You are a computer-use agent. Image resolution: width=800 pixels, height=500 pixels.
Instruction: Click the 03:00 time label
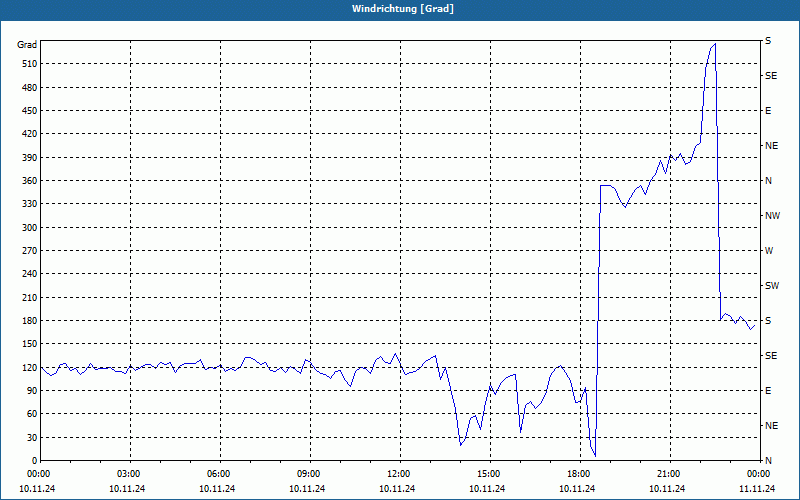(x=131, y=474)
